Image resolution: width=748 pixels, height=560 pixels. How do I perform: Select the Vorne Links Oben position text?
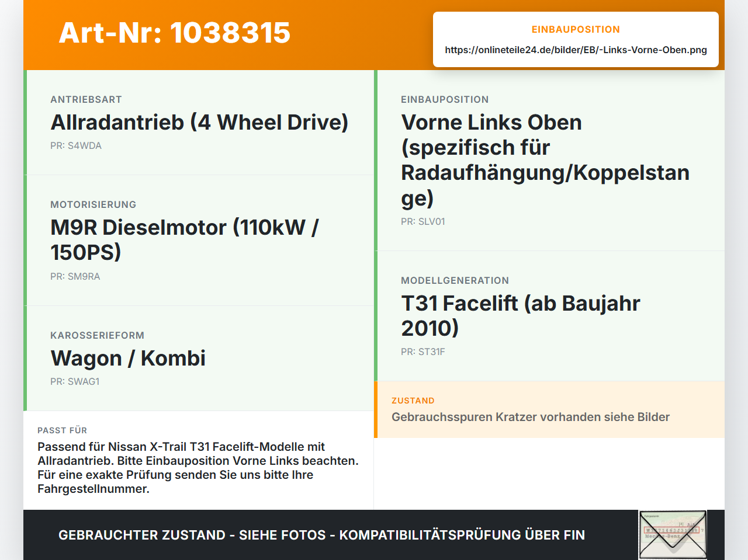point(545,160)
